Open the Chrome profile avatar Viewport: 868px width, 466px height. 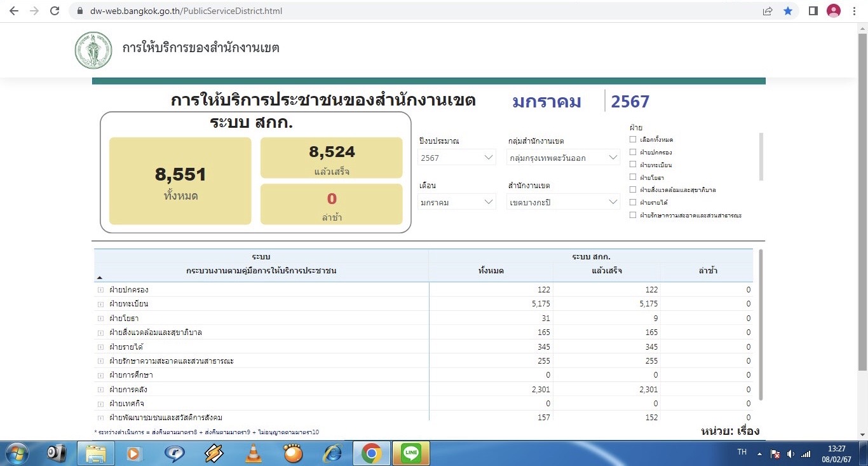(x=833, y=11)
